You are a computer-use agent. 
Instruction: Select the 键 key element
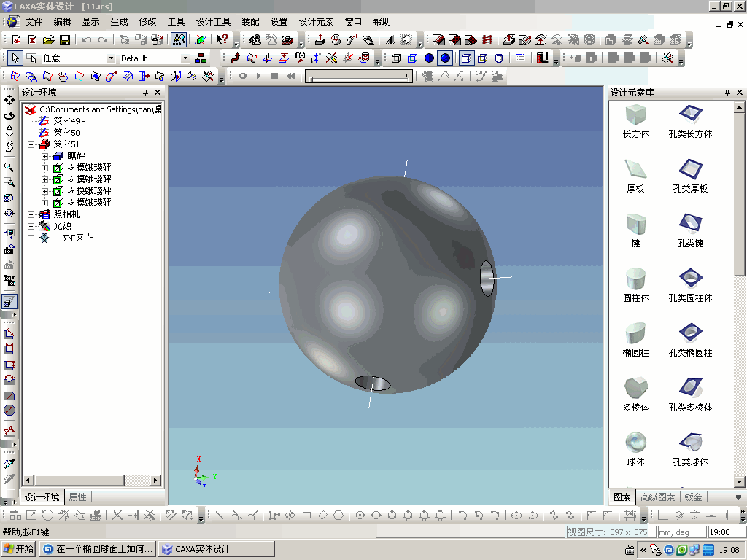click(x=635, y=231)
